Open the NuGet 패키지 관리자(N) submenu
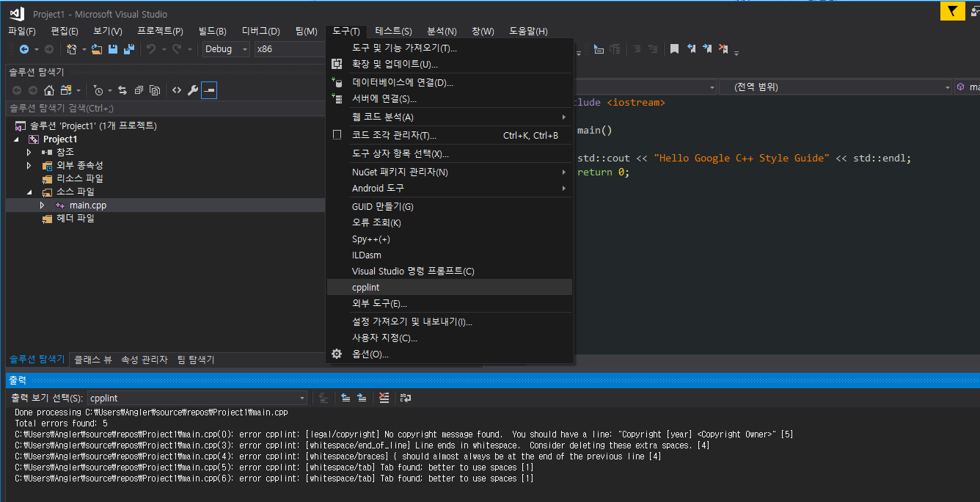Image resolution: width=980 pixels, height=502 pixels. [x=450, y=172]
